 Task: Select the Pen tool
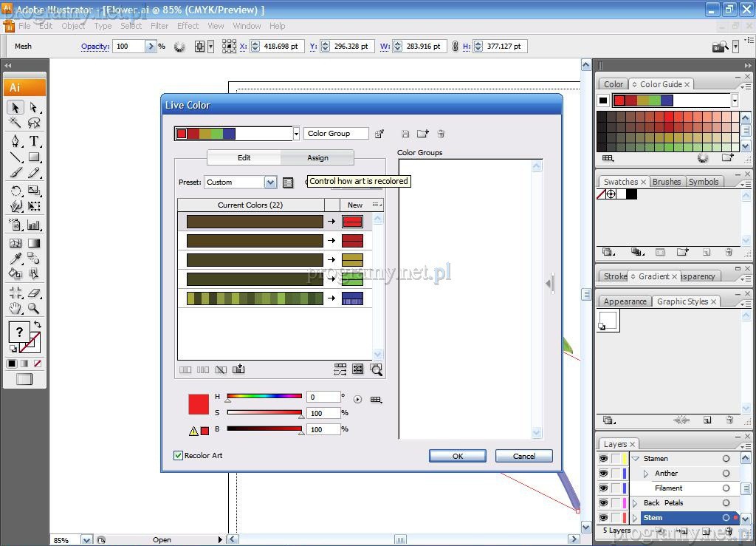16,141
